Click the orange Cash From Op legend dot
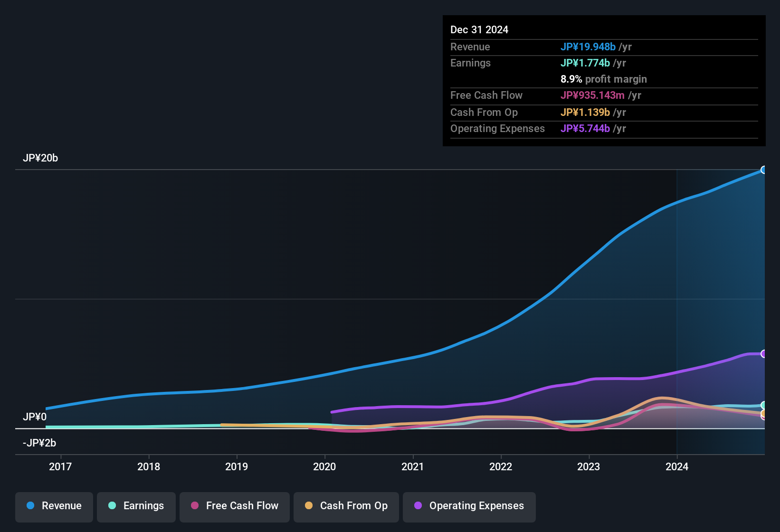This screenshot has height=532, width=780. pyautogui.click(x=309, y=506)
